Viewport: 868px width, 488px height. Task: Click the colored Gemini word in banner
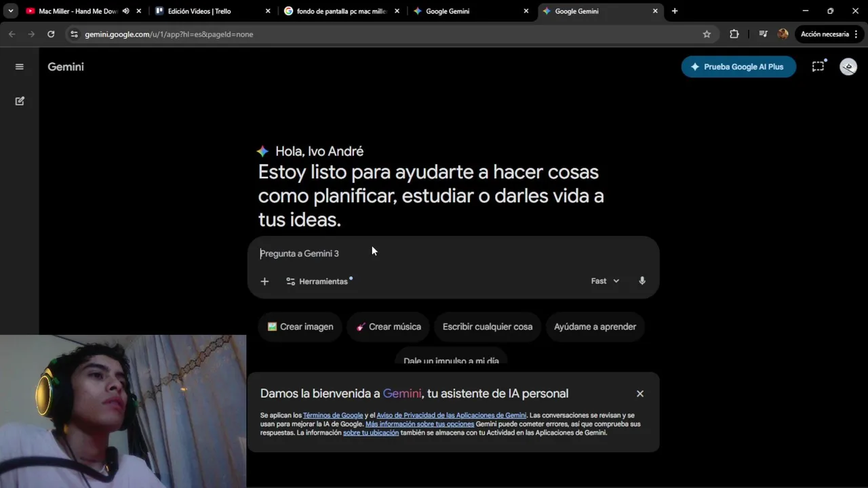[x=402, y=394]
